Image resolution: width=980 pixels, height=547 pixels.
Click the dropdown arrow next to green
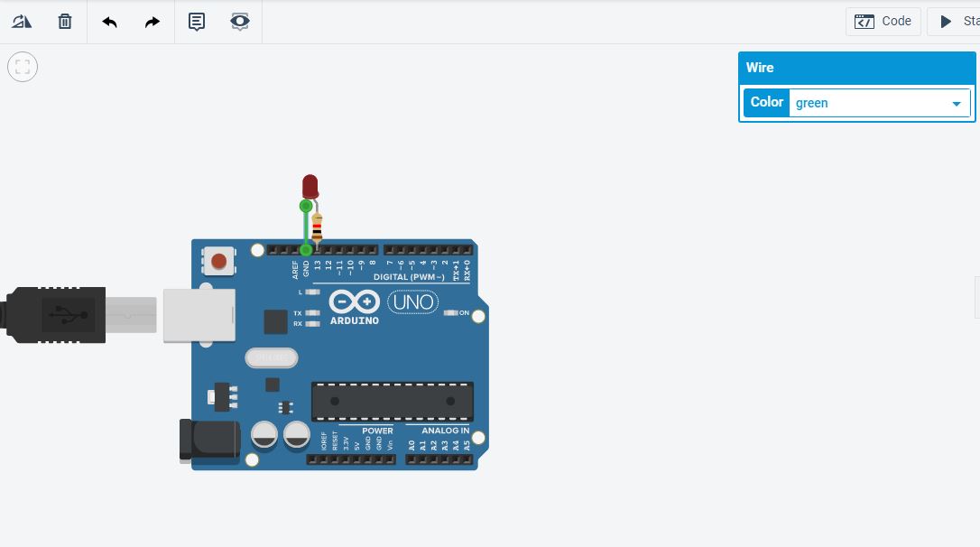(x=957, y=104)
